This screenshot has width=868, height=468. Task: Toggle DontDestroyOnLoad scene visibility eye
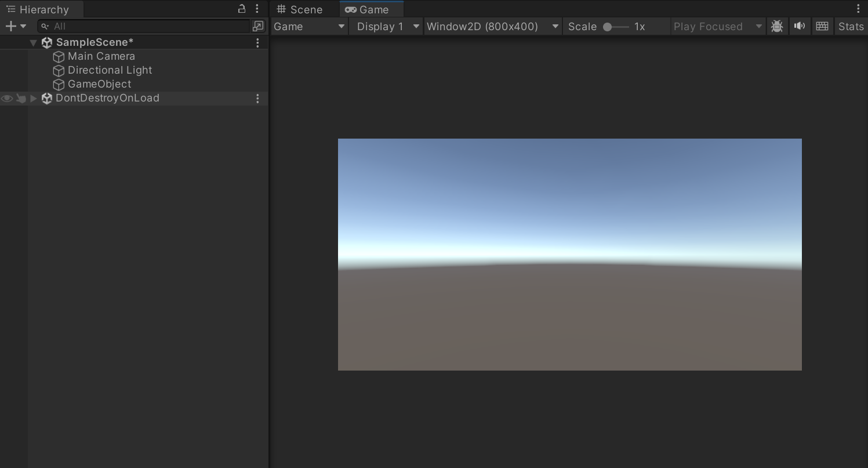pyautogui.click(x=7, y=99)
